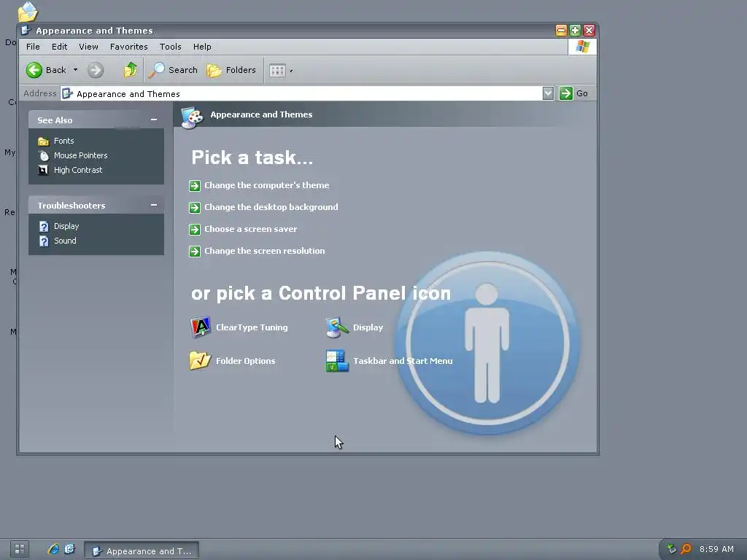Toggle the Folders pane button
Image resolution: width=747 pixels, height=560 pixels.
(231, 70)
